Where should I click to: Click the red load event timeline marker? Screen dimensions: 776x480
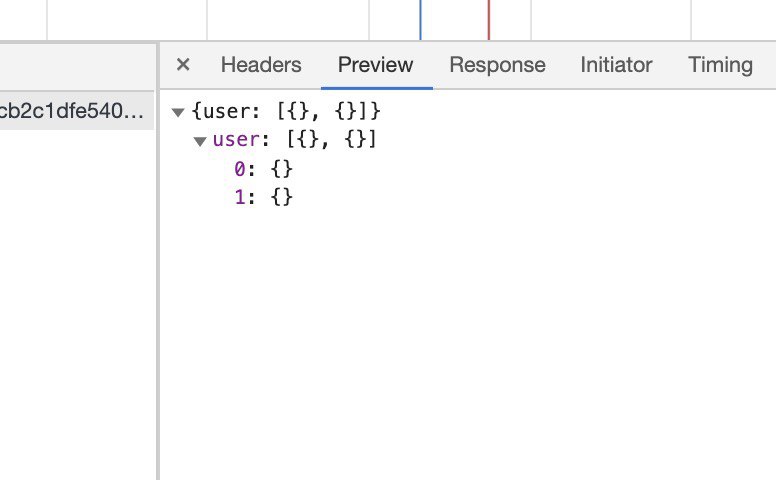click(488, 20)
